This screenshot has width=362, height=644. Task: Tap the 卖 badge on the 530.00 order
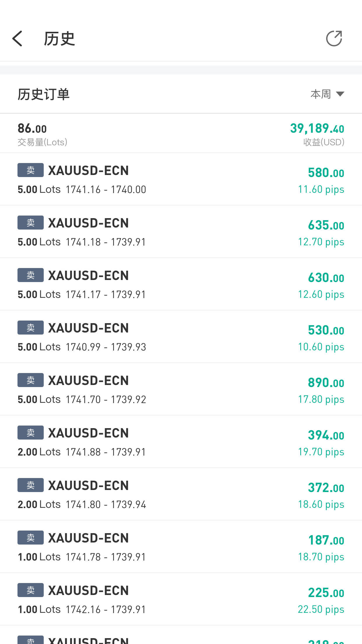[x=30, y=328]
